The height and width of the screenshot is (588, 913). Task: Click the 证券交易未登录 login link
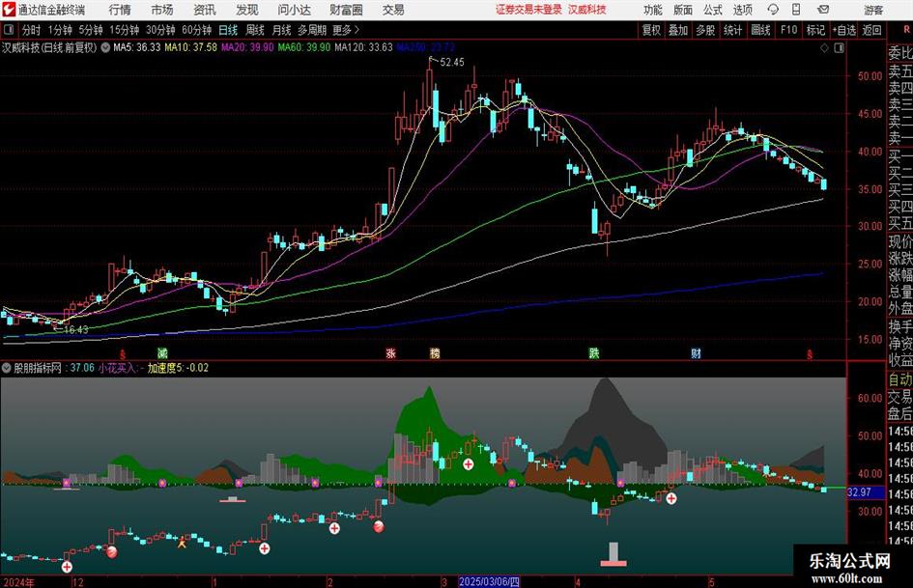(x=528, y=10)
